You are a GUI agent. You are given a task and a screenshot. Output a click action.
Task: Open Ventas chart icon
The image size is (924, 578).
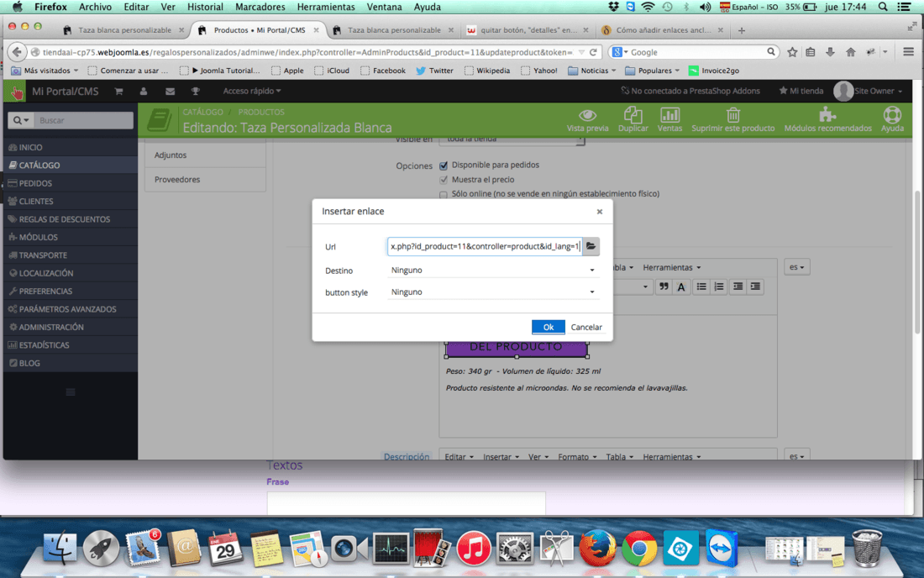[669, 114]
